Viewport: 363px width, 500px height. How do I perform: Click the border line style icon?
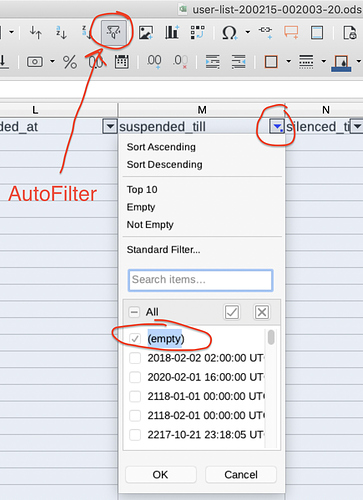(x=306, y=62)
